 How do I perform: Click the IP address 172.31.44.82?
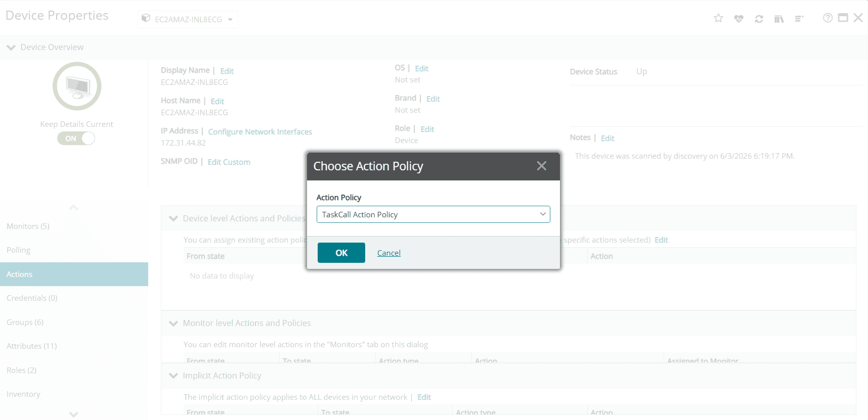click(183, 143)
